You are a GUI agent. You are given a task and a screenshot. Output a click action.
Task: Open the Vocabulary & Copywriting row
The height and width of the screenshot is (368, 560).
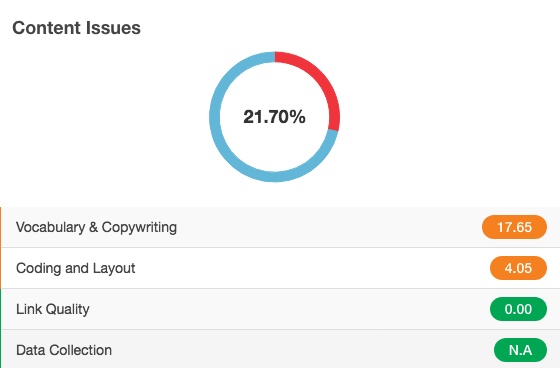click(x=280, y=227)
